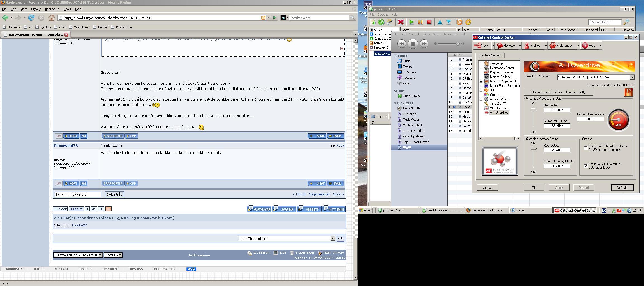644x286 pixels.
Task: Click µTorrent search magnifier icon
Action: [627, 22]
